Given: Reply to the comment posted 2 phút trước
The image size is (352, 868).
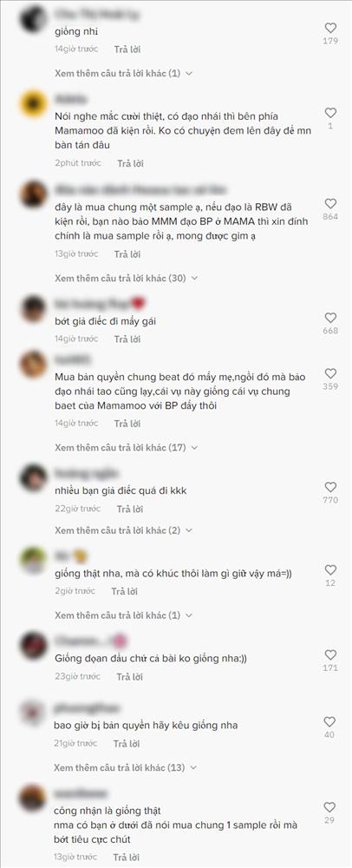Looking at the screenshot, I should tap(130, 163).
